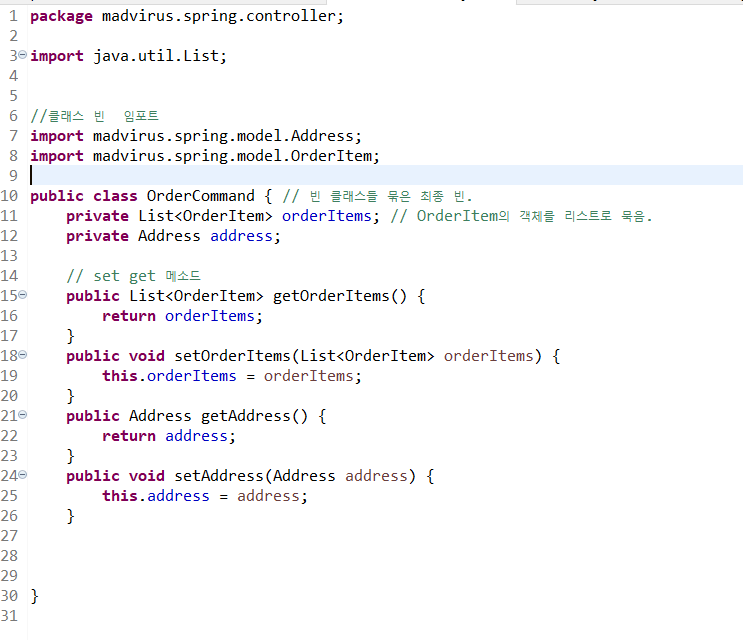The image size is (743, 640).
Task: Collapse the getAddress method at line 21
Action: coord(22,415)
